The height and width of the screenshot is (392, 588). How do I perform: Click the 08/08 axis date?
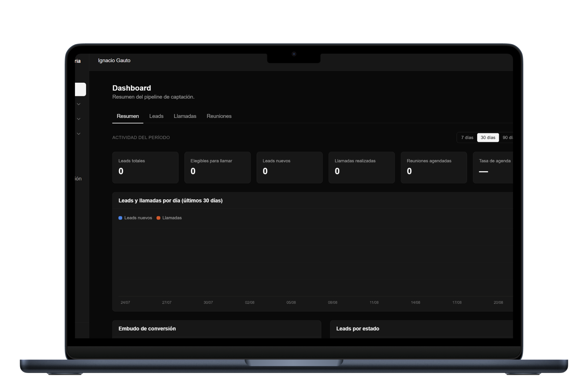click(x=333, y=303)
